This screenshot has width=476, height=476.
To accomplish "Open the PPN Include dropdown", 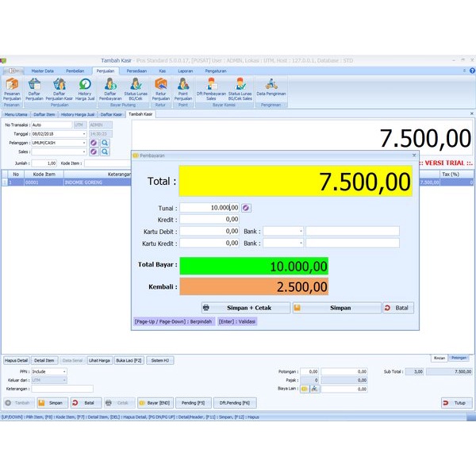I will (63, 371).
